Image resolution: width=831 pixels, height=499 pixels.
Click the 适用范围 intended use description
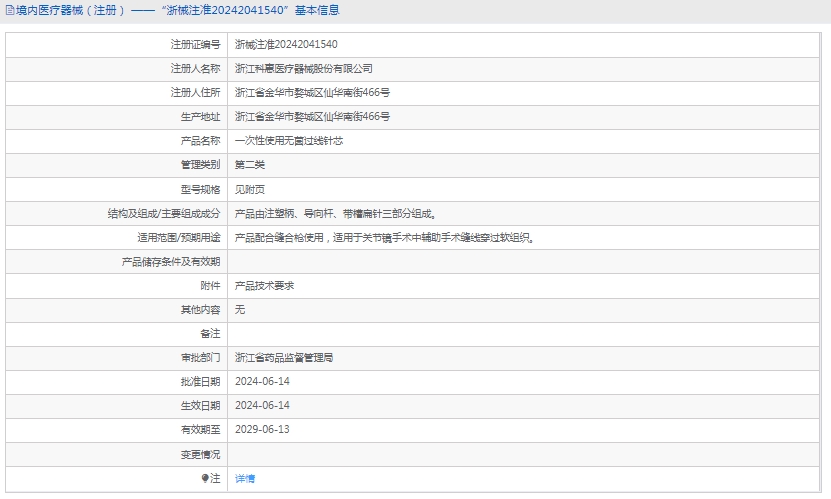(x=384, y=238)
